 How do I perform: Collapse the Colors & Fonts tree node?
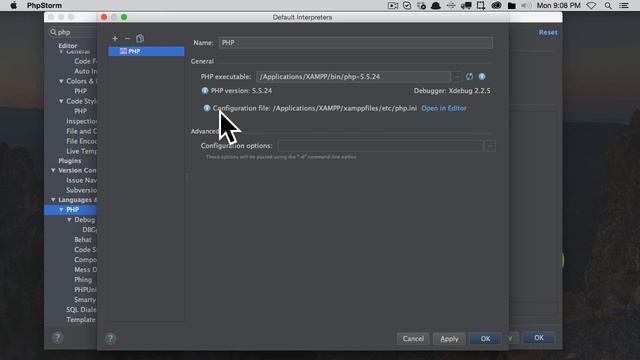tap(61, 81)
